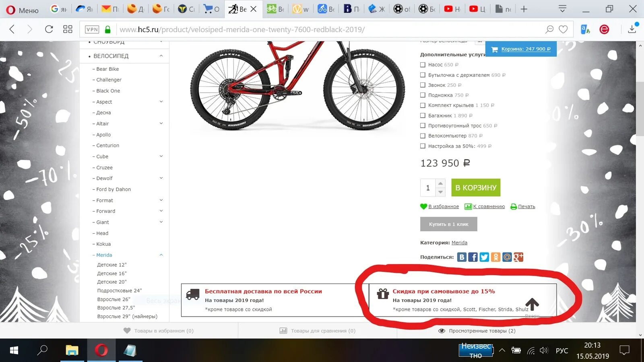Check the Велокомпьютер 870 option

423,136
